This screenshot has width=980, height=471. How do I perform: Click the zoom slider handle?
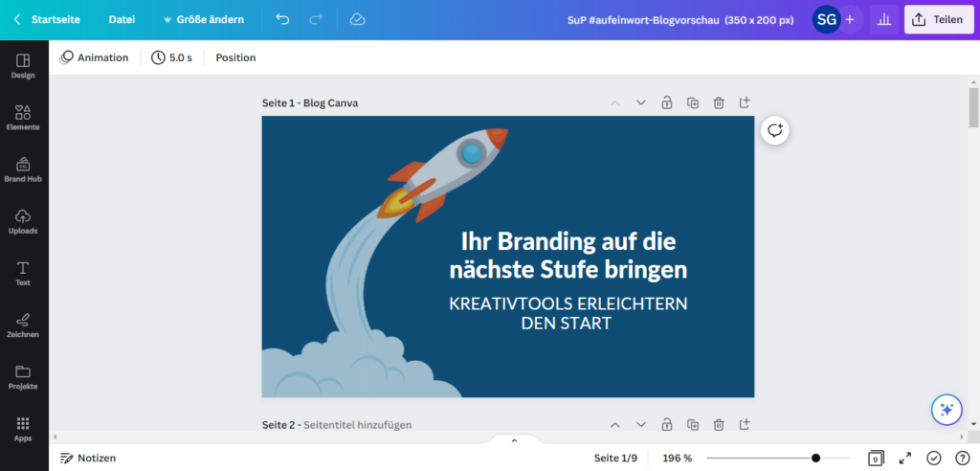pyautogui.click(x=815, y=458)
